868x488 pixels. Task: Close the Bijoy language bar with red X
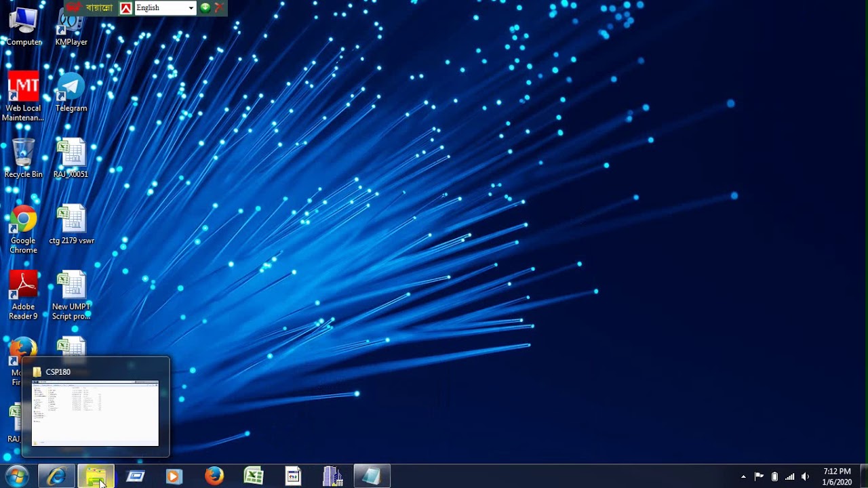(x=218, y=8)
